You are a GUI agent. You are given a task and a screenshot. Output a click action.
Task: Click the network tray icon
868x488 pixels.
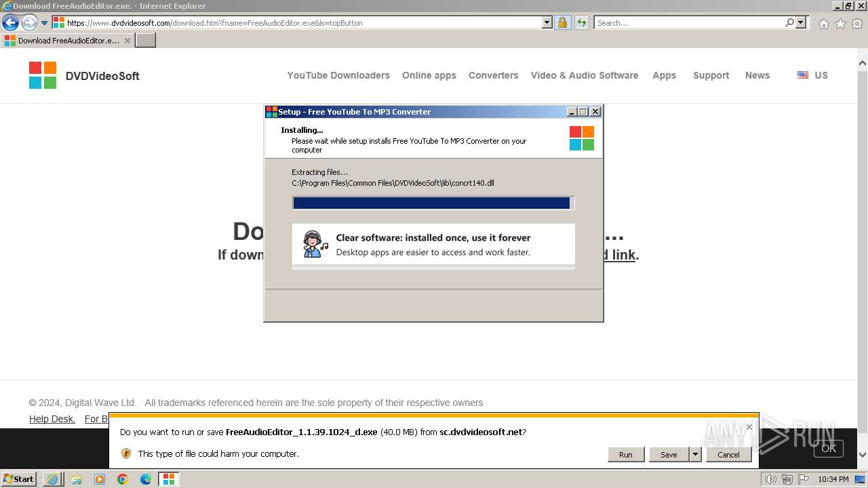coord(787,479)
